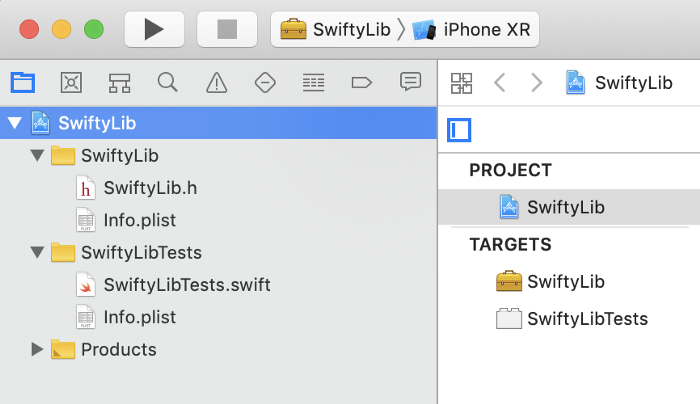Screen dimensions: 700x404
Task: Open the Source Control navigator
Action: coord(71,82)
